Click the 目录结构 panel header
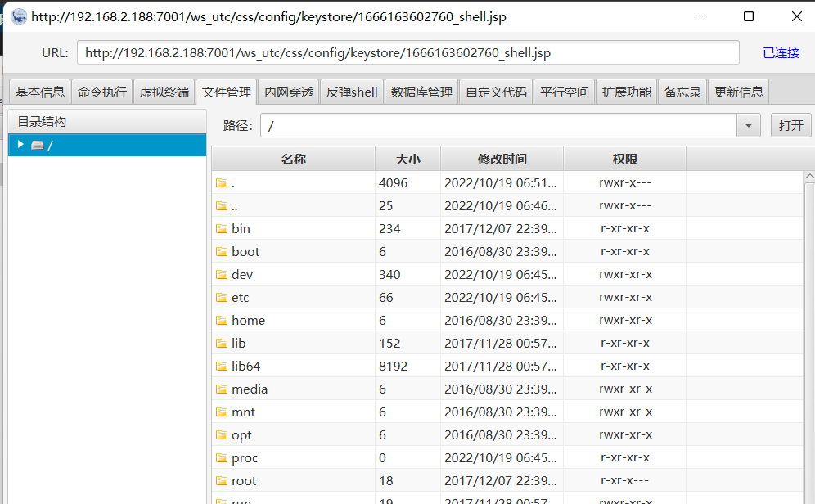 pos(107,122)
